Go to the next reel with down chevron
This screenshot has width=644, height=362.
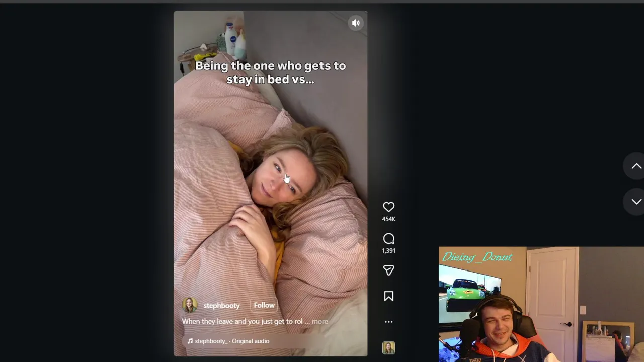(x=636, y=201)
